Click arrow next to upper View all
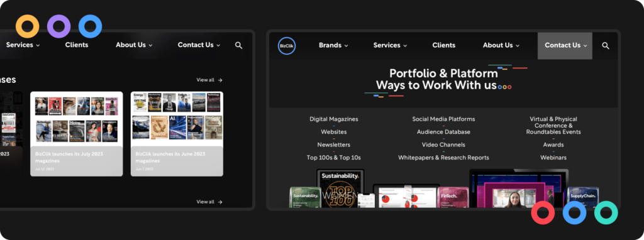The image size is (644, 240). (220, 80)
